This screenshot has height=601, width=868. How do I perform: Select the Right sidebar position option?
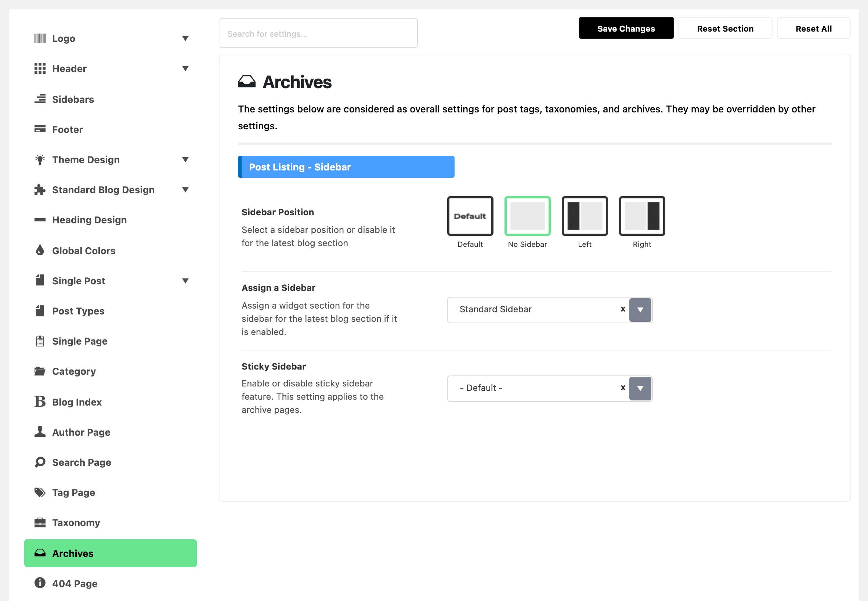(642, 216)
